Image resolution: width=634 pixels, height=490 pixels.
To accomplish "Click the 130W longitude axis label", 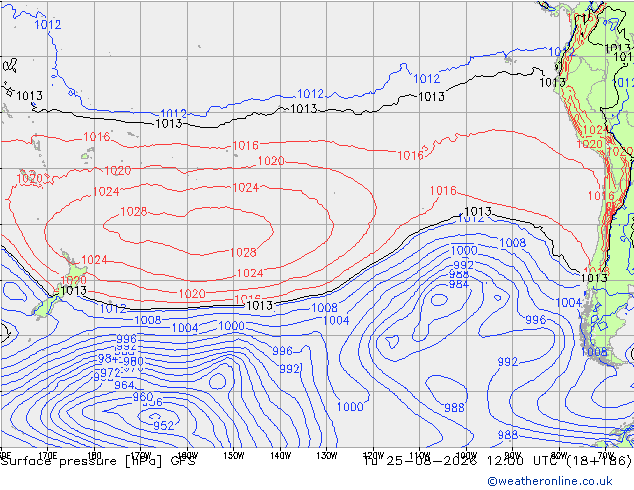I will tap(327, 456).
